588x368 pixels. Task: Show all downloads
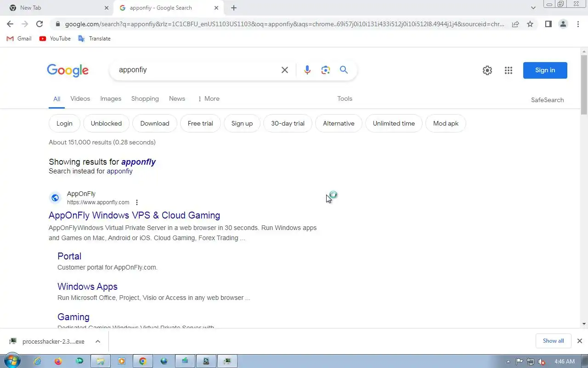(x=553, y=341)
